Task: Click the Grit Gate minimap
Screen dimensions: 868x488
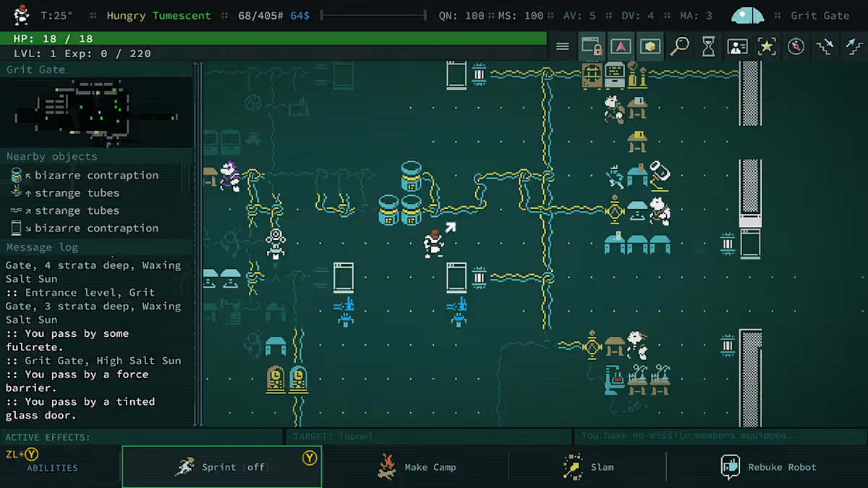Action: (x=96, y=112)
